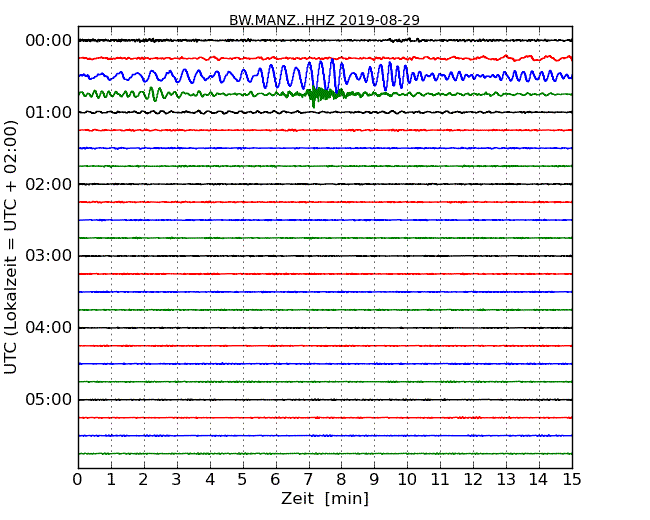Viewport: 650px width, 520px height.
Task: Select the 04:00 time label
Action: coord(49,328)
